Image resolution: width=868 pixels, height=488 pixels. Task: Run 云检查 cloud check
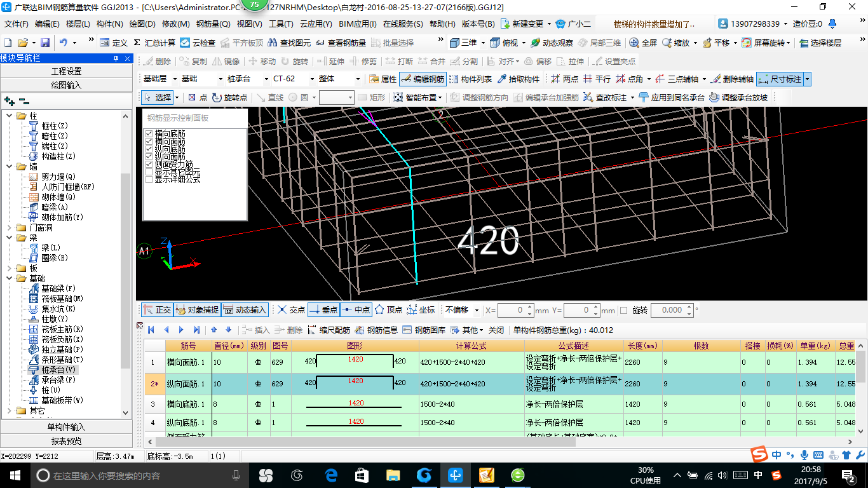(198, 43)
